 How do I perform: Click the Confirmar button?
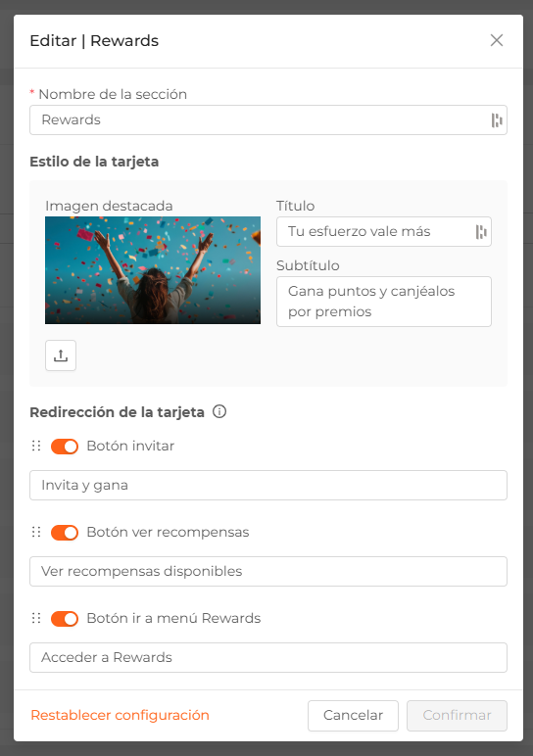(457, 716)
